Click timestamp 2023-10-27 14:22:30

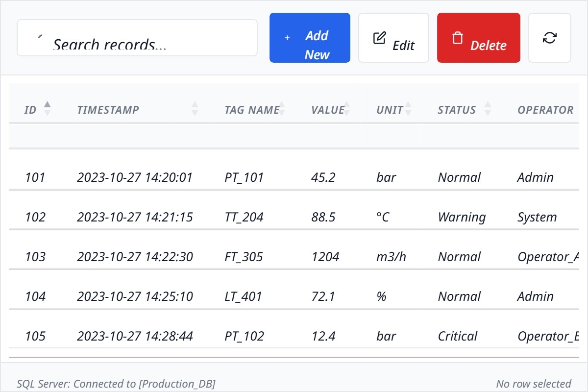click(135, 257)
